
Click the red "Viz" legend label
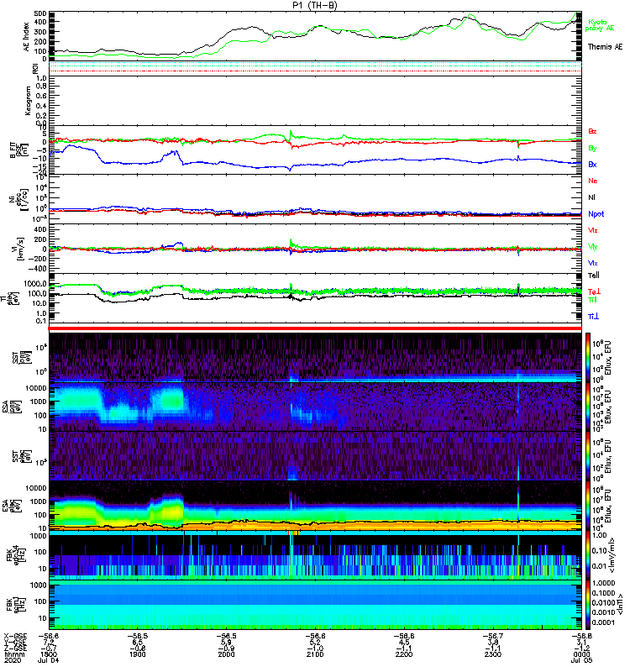coord(592,230)
